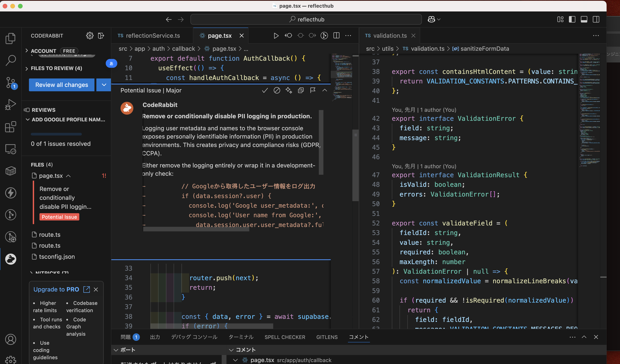The height and width of the screenshot is (364, 620).
Task: Toggle the primary sidebar layout icon
Action: (x=572, y=19)
